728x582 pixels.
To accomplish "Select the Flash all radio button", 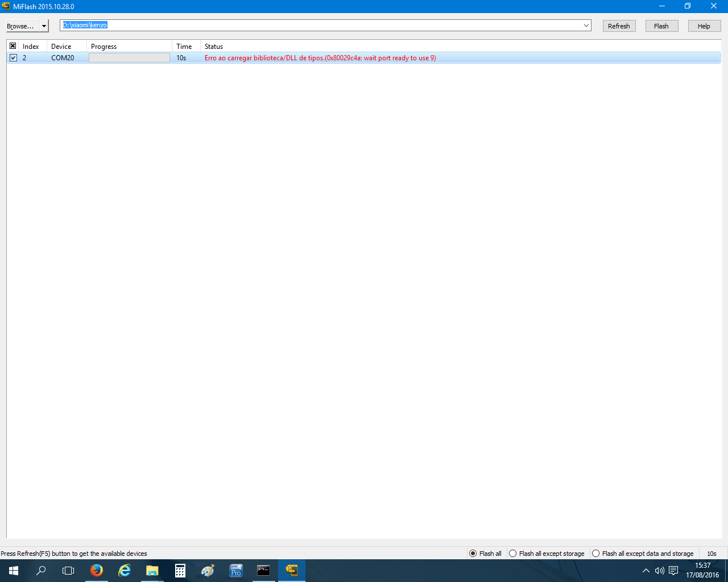I will [x=485, y=554].
